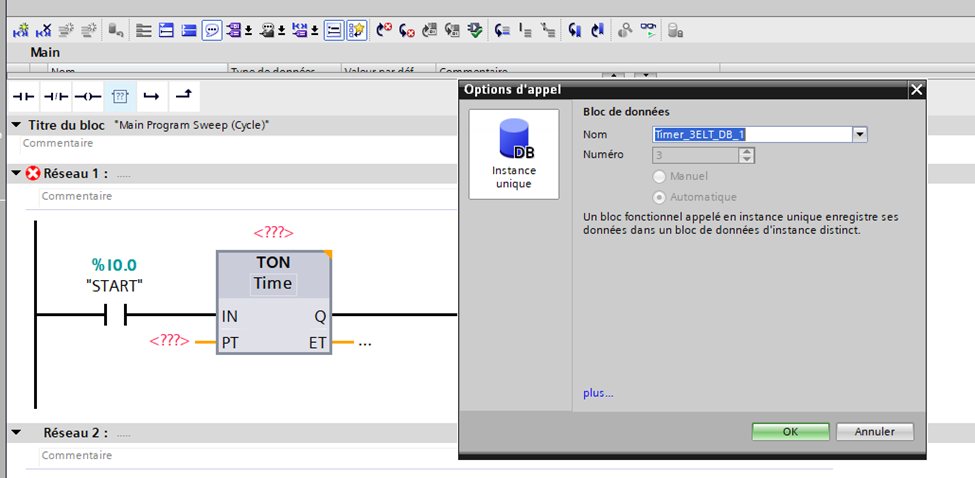Click the Réseau 1 Commentaire field
975x478 pixels.
(247, 196)
